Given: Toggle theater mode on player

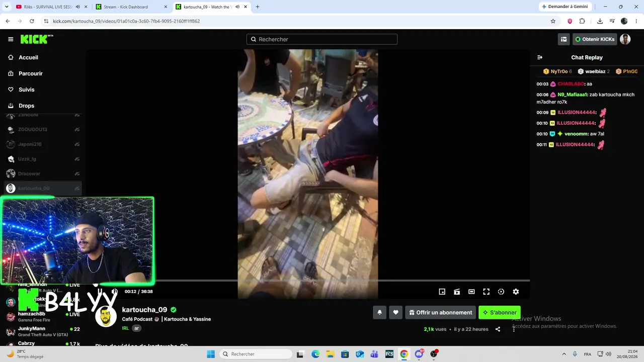Looking at the screenshot, I should pyautogui.click(x=471, y=292).
